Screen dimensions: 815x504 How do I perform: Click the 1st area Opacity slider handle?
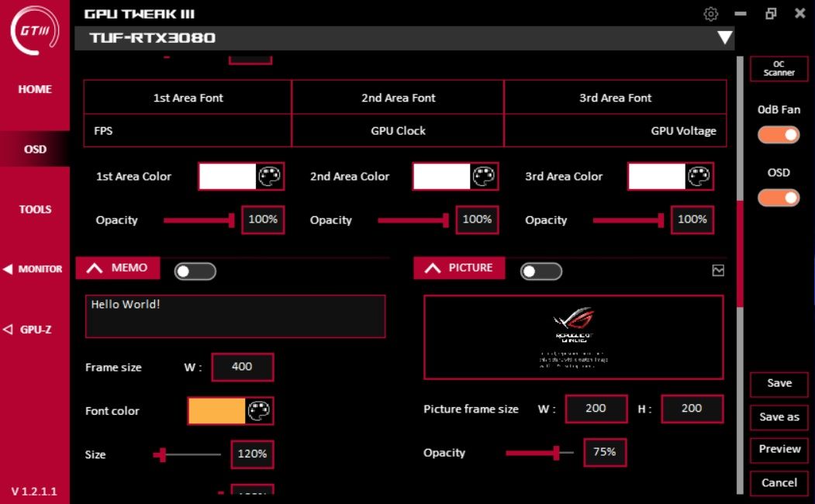tap(231, 220)
